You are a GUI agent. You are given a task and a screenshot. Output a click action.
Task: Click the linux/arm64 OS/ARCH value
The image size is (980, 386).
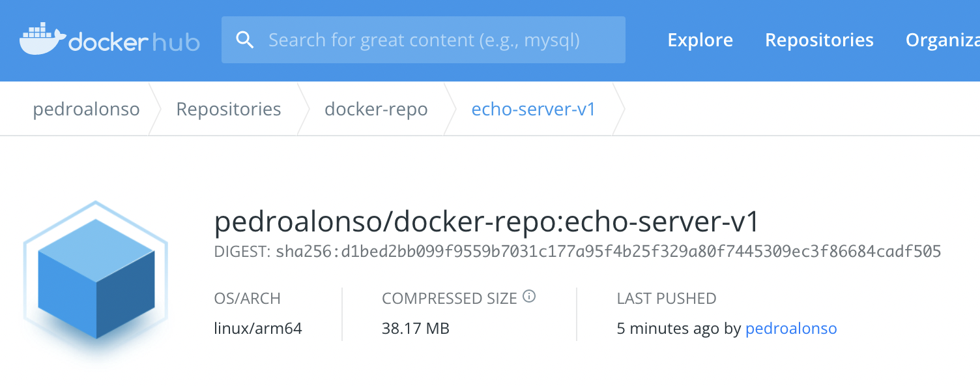(259, 328)
